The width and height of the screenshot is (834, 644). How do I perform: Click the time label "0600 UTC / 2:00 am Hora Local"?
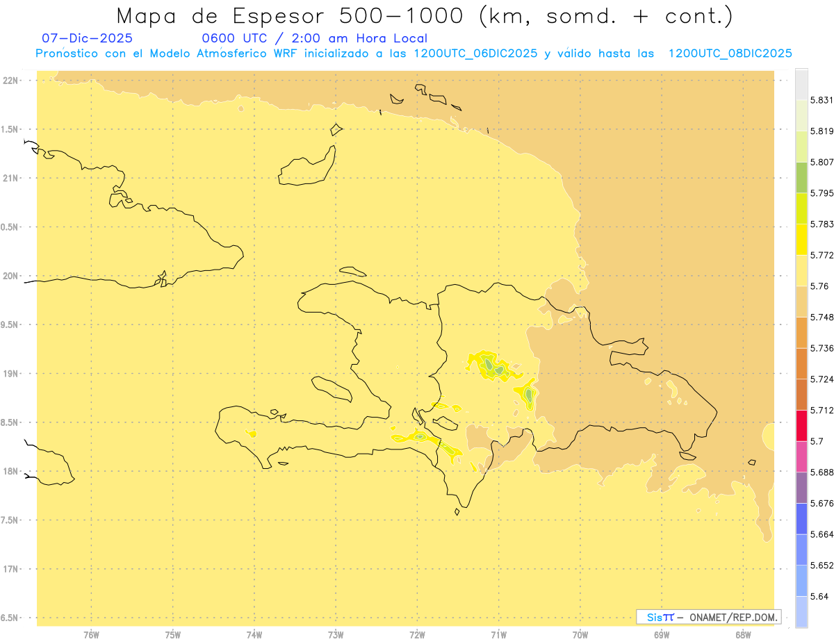314,38
